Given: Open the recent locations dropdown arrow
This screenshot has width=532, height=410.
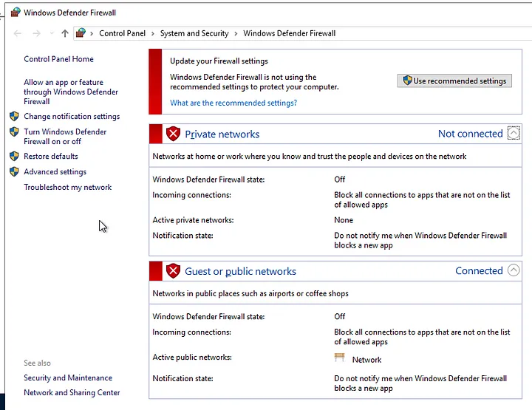Looking at the screenshot, I should 50,34.
